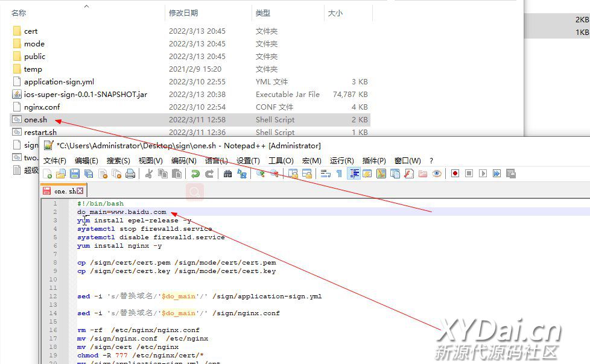Open the 文件(F) menu
590x364 pixels.
point(55,160)
